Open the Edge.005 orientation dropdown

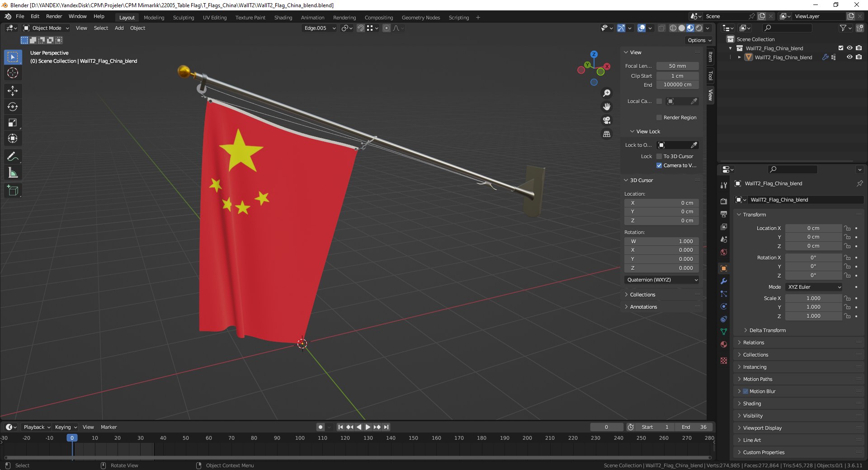pyautogui.click(x=320, y=28)
